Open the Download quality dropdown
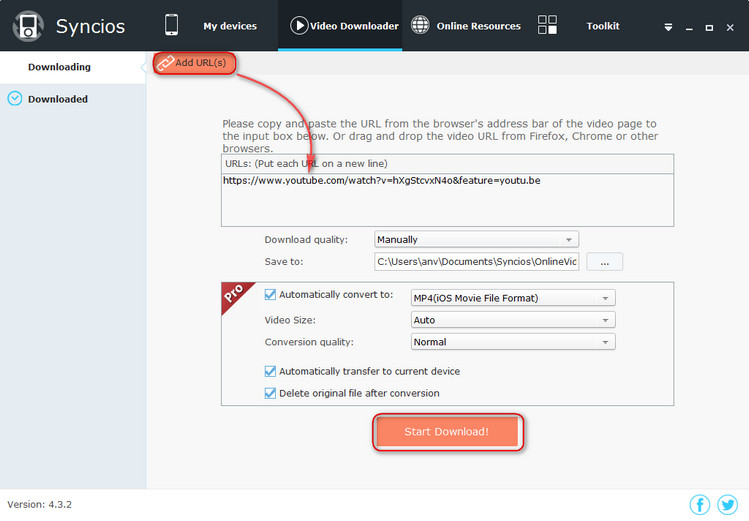This screenshot has width=749, height=521. [476, 239]
